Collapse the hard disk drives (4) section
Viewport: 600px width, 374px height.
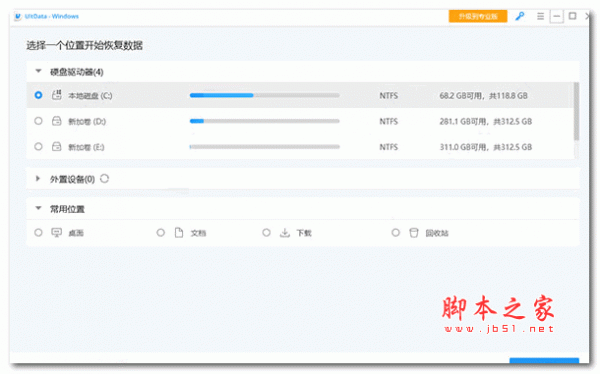38,71
